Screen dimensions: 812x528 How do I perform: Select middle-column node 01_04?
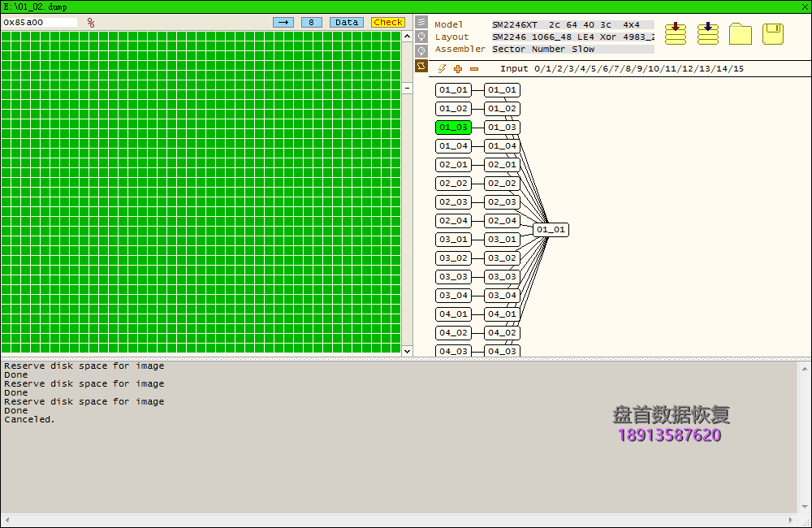click(x=502, y=146)
